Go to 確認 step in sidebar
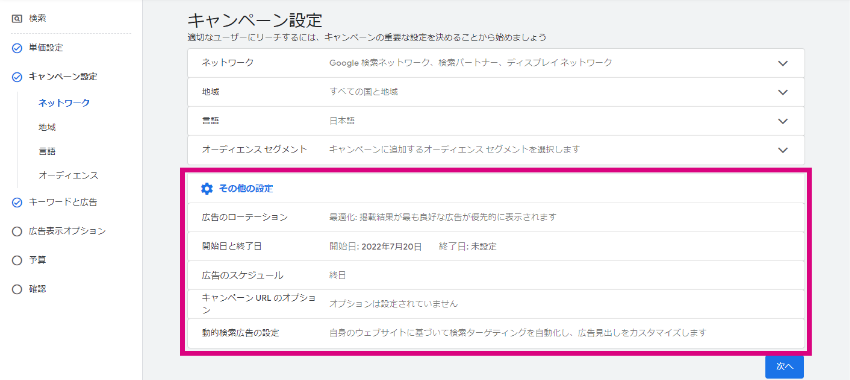This screenshot has height=380, width=850. click(37, 289)
